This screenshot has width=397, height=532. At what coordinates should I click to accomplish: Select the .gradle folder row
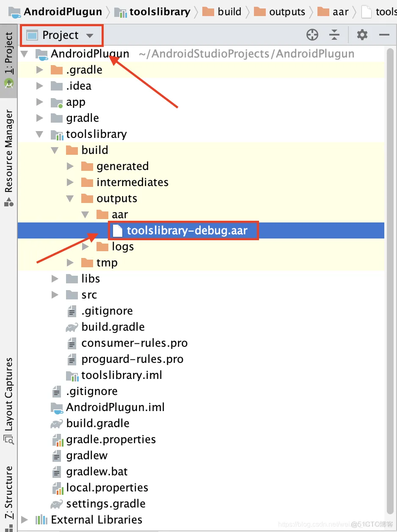[201, 70]
